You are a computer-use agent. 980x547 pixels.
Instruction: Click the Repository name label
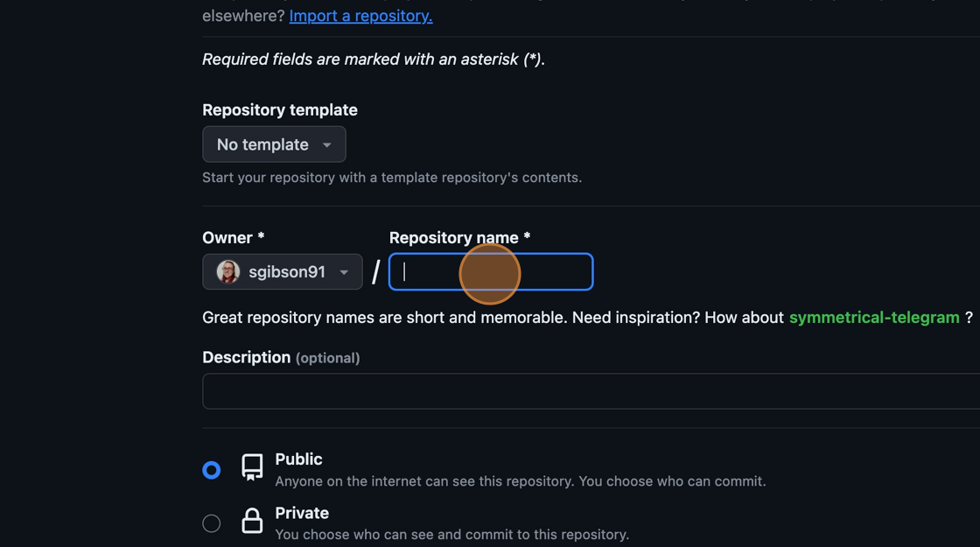457,237
